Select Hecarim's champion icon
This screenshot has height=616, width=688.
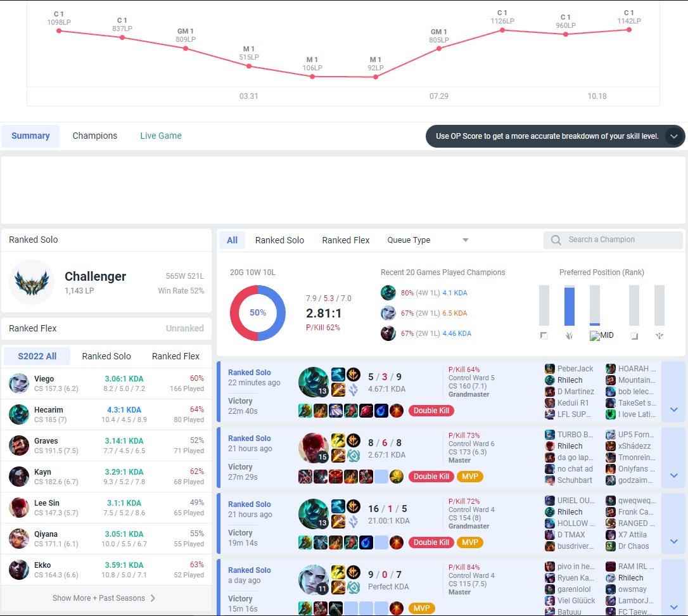pos(20,414)
